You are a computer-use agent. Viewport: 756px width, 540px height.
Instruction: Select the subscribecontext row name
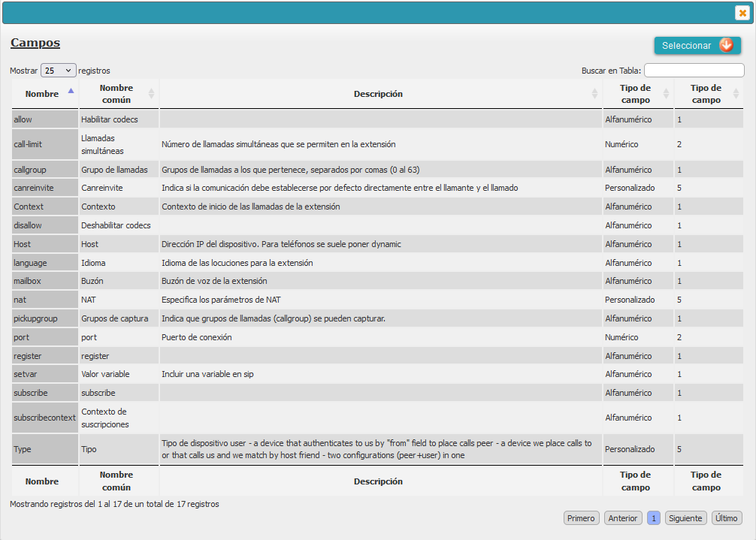click(45, 418)
